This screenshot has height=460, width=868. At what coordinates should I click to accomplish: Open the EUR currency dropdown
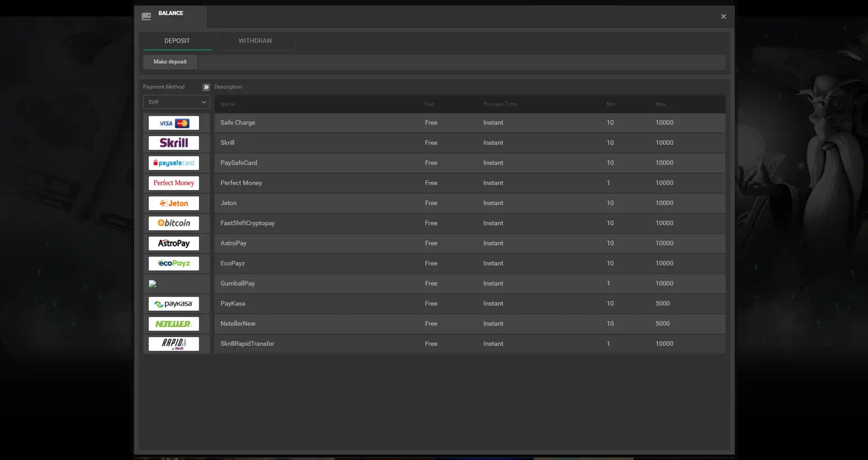click(x=176, y=102)
